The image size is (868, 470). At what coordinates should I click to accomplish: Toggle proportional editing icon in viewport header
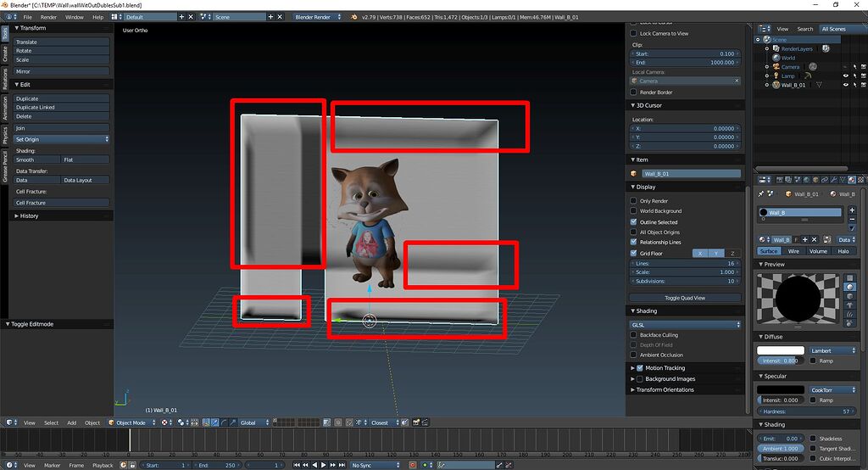(337, 422)
